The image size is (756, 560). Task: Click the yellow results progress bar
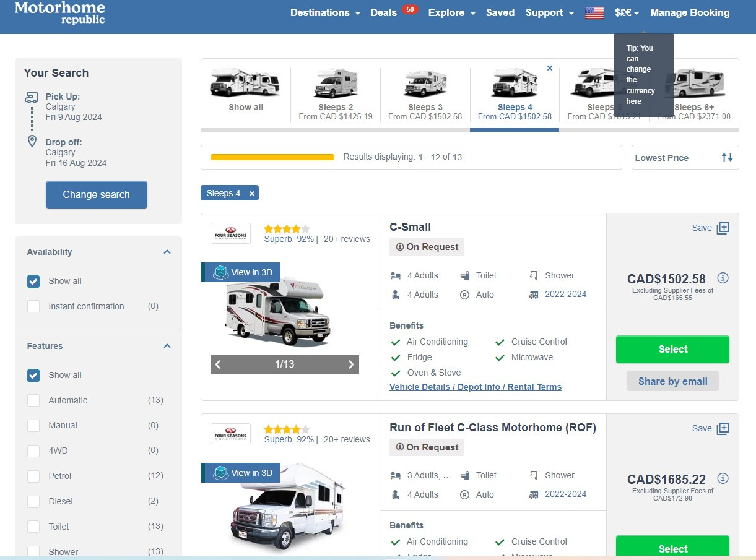tap(272, 157)
